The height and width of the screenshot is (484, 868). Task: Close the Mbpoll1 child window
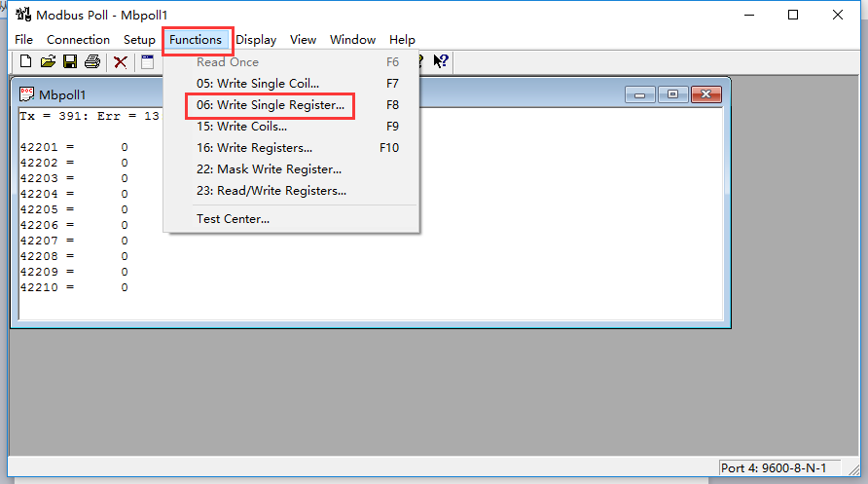pos(705,94)
